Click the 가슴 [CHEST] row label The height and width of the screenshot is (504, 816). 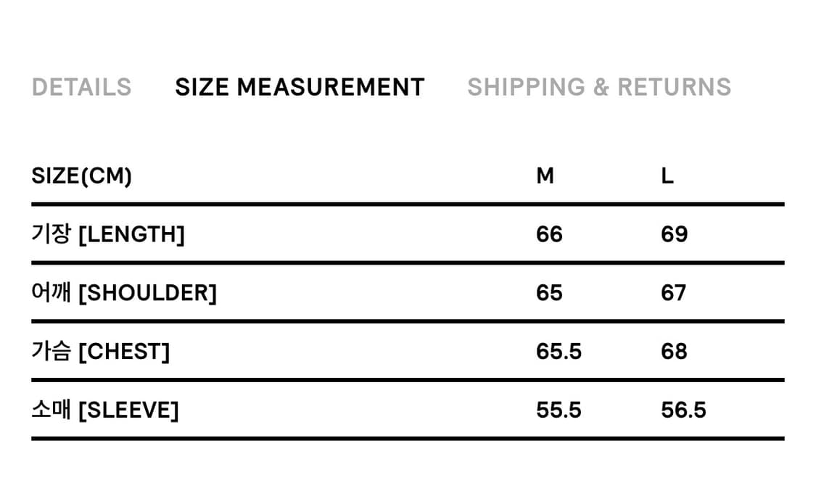click(101, 352)
